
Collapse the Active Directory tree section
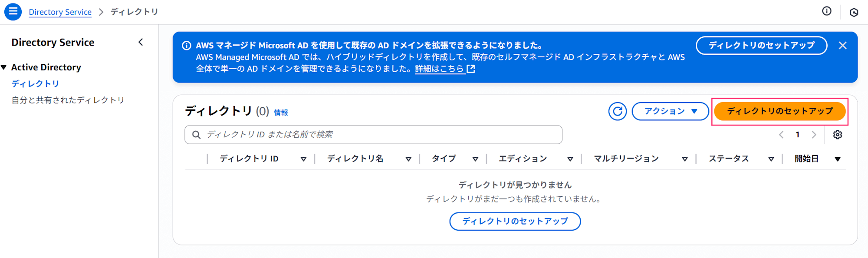(x=4, y=67)
